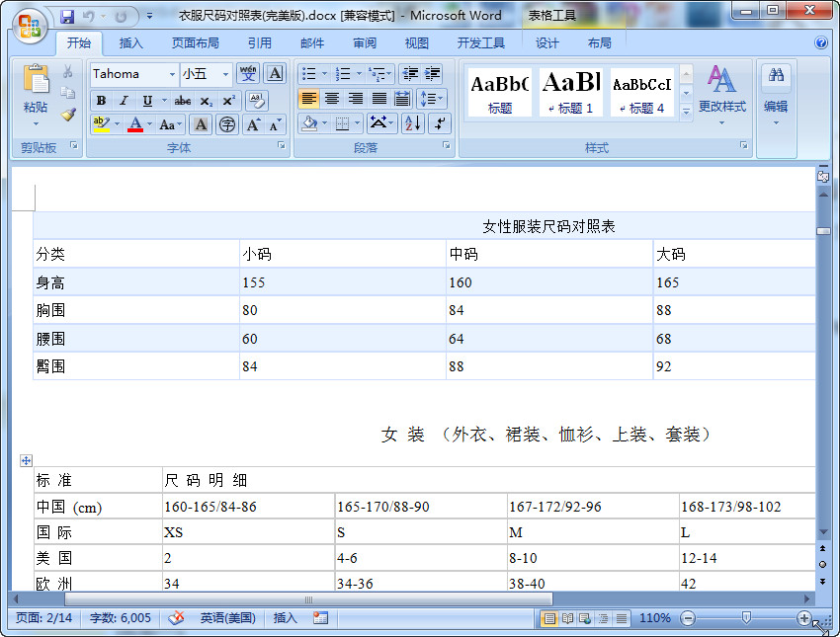Apply yellow text highlight color
The width and height of the screenshot is (840, 637).
101,124
